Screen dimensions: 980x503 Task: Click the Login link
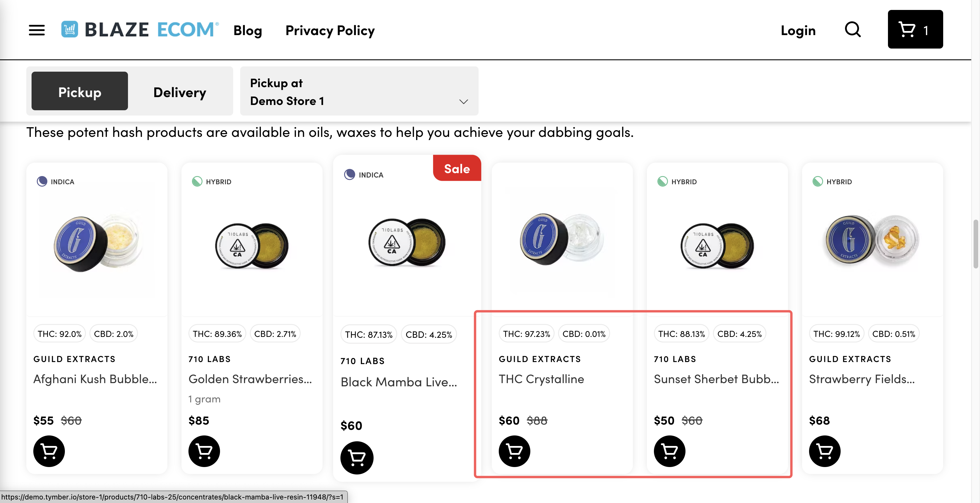(798, 30)
